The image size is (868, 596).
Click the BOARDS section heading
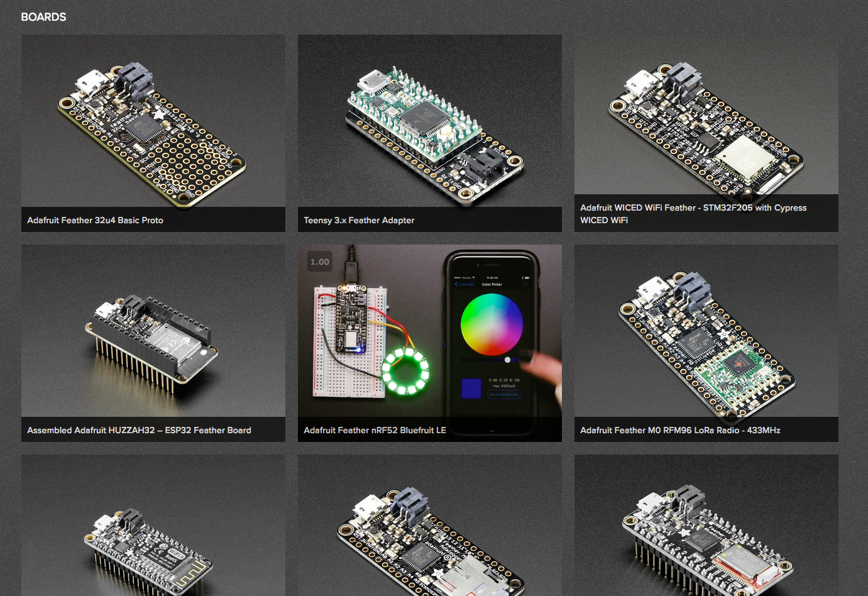point(43,17)
